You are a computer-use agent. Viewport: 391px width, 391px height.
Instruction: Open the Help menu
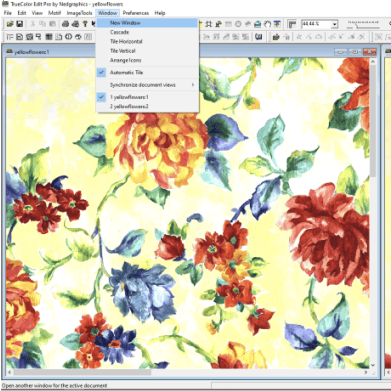(160, 13)
